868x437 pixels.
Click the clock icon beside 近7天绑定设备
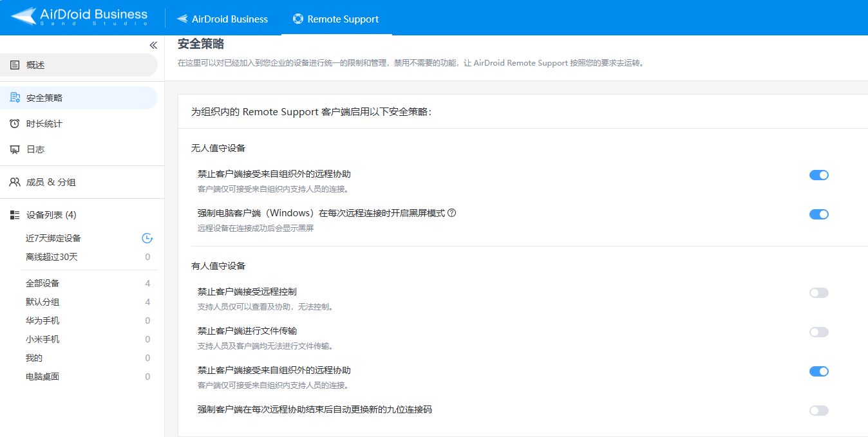point(147,238)
